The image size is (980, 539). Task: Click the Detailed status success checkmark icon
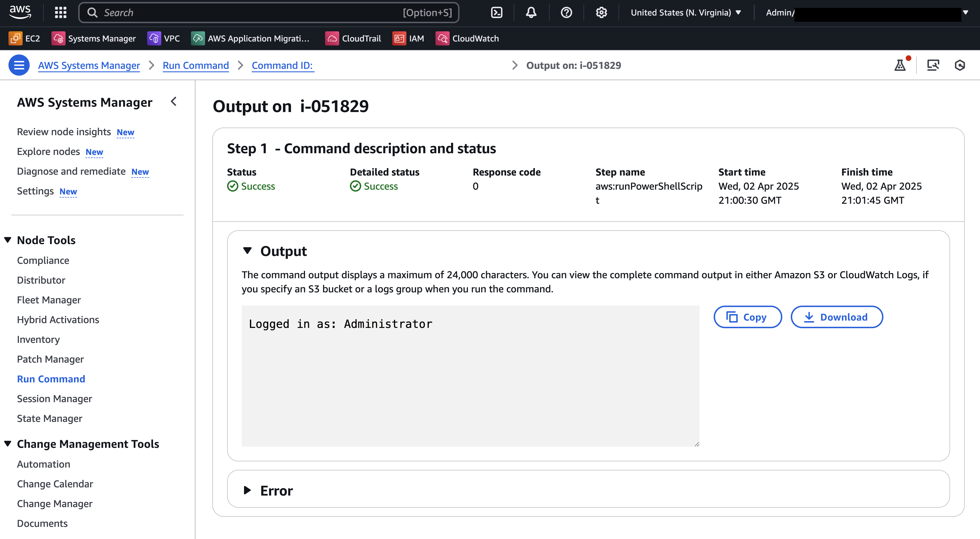pyautogui.click(x=355, y=186)
